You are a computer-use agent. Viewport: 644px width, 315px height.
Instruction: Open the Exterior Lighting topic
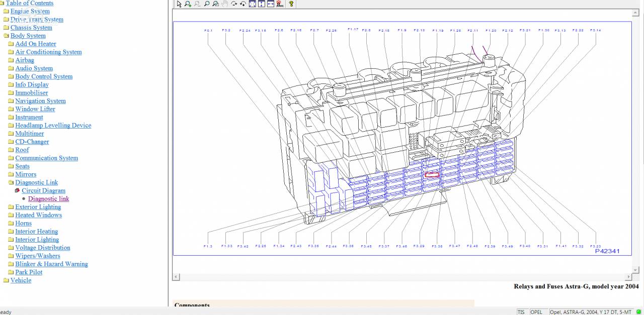coord(38,207)
